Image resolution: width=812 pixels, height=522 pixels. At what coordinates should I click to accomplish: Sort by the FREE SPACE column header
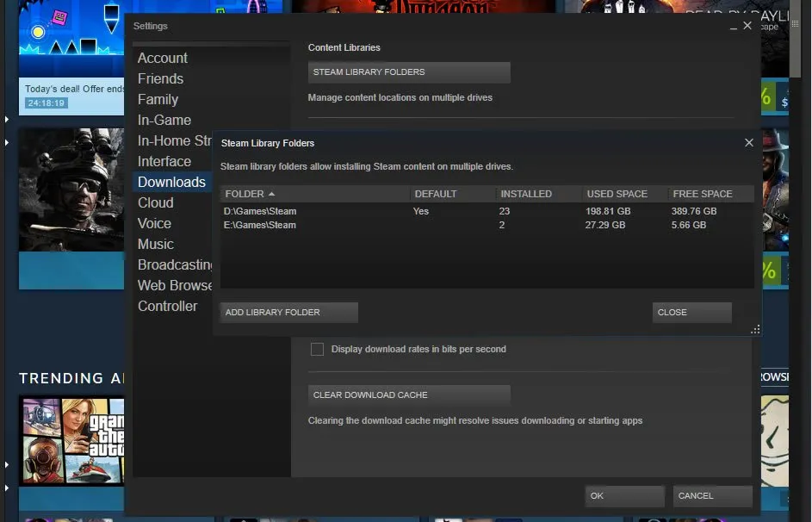coord(710,194)
